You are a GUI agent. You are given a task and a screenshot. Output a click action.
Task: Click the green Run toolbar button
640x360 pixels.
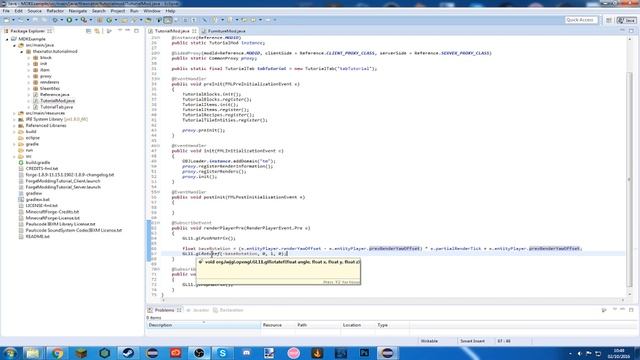[69, 20]
